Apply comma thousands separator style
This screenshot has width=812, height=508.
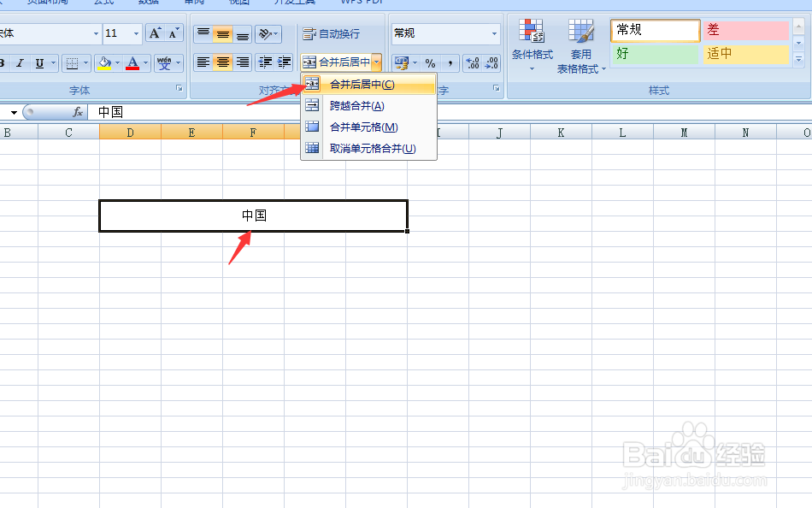click(450, 62)
